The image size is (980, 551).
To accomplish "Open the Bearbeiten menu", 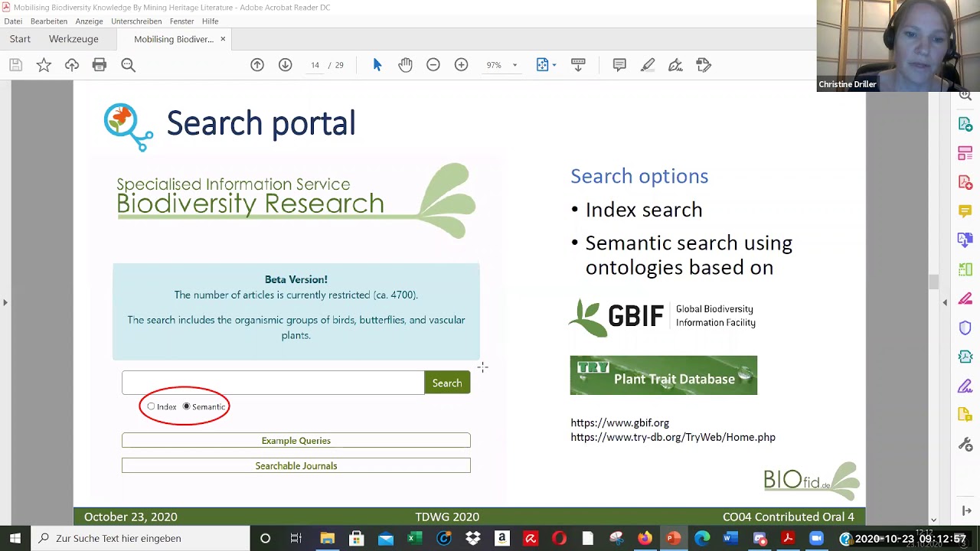I will point(49,21).
